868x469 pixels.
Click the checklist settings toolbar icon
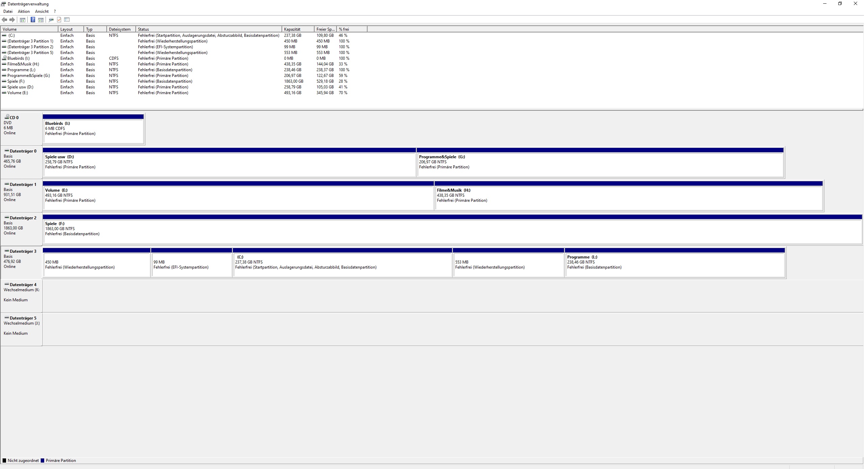(67, 20)
